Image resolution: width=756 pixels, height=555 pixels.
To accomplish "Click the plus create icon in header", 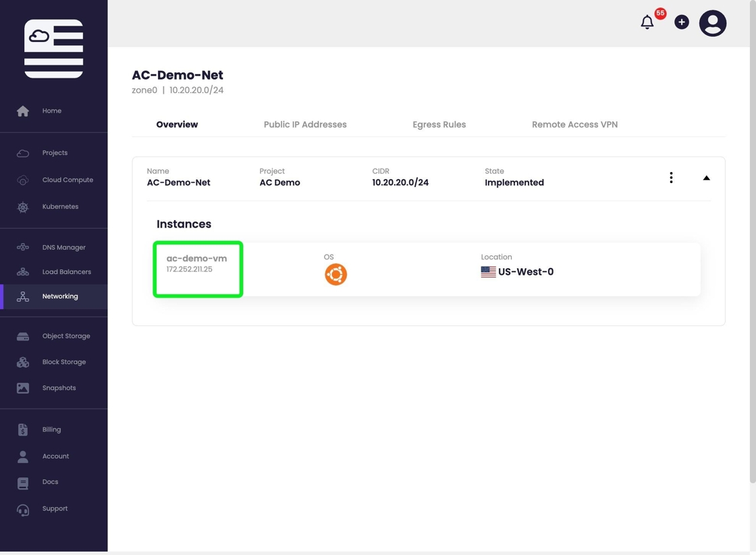I will pyautogui.click(x=682, y=22).
